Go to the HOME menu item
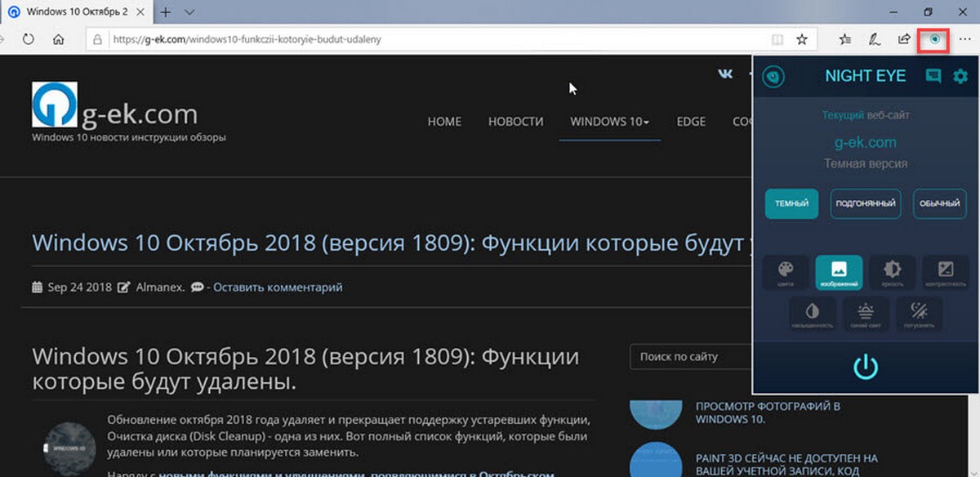This screenshot has height=477, width=980. coord(444,121)
